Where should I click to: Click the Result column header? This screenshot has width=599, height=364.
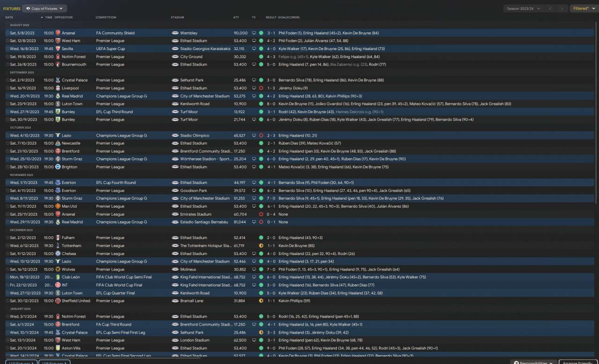click(271, 17)
